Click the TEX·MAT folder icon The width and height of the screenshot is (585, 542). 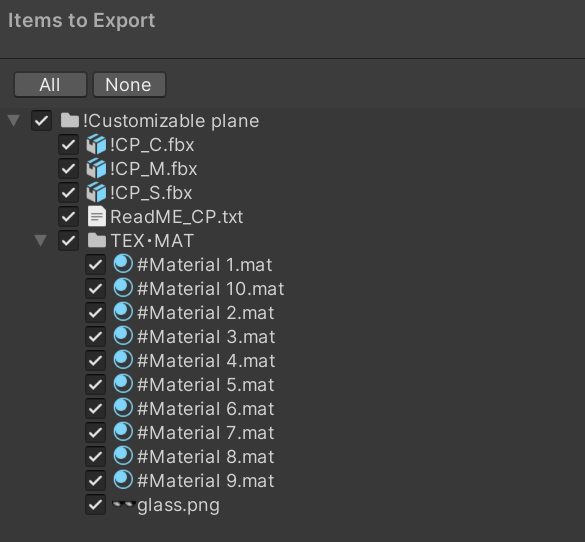97,240
